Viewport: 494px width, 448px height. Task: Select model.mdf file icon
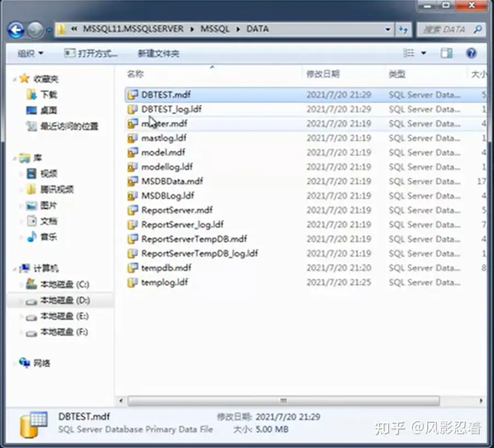point(133,152)
